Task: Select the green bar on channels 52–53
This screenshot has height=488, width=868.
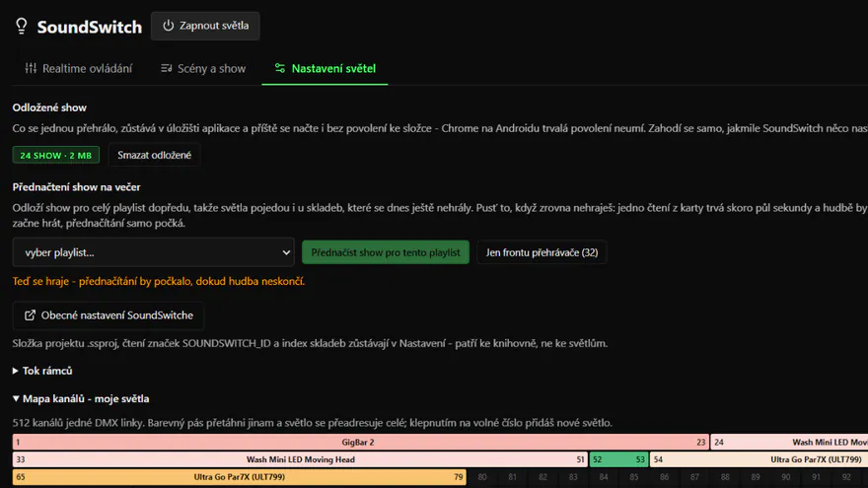Action: (x=618, y=459)
